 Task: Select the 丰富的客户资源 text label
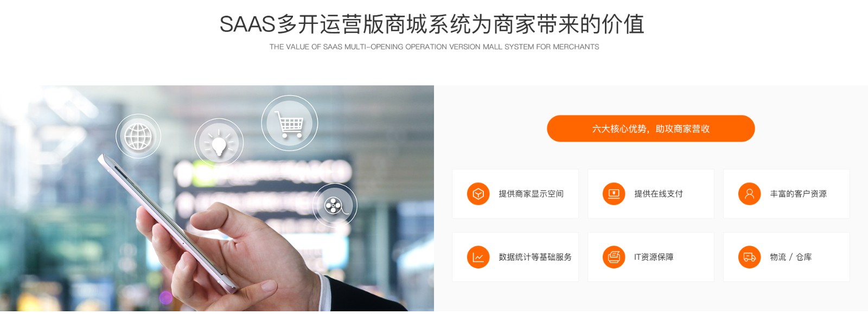coord(798,194)
